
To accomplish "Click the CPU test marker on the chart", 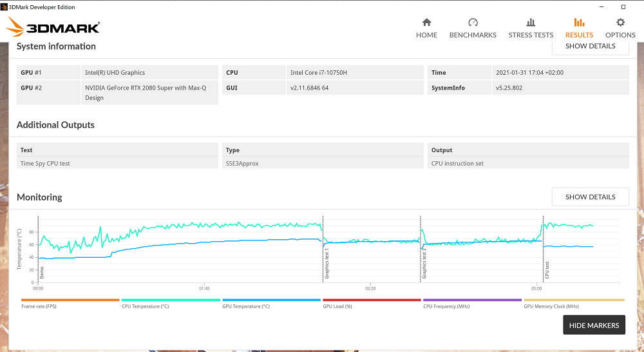I will coord(547,270).
